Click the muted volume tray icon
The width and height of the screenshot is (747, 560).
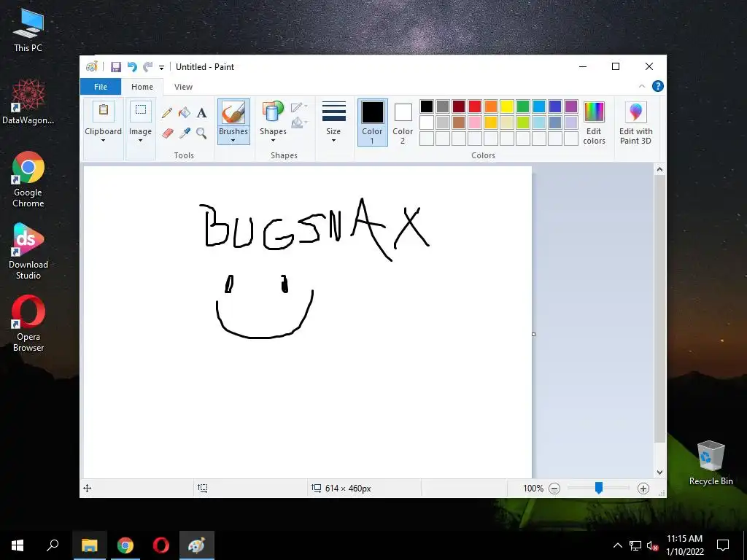[652, 545]
